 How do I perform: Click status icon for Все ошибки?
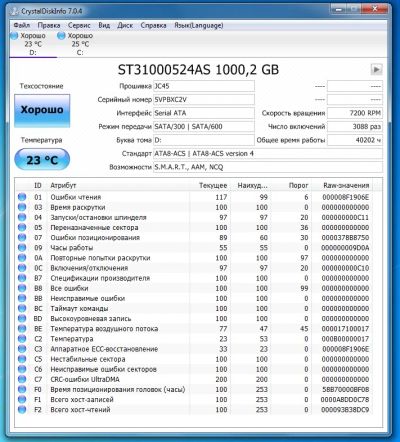click(22, 288)
